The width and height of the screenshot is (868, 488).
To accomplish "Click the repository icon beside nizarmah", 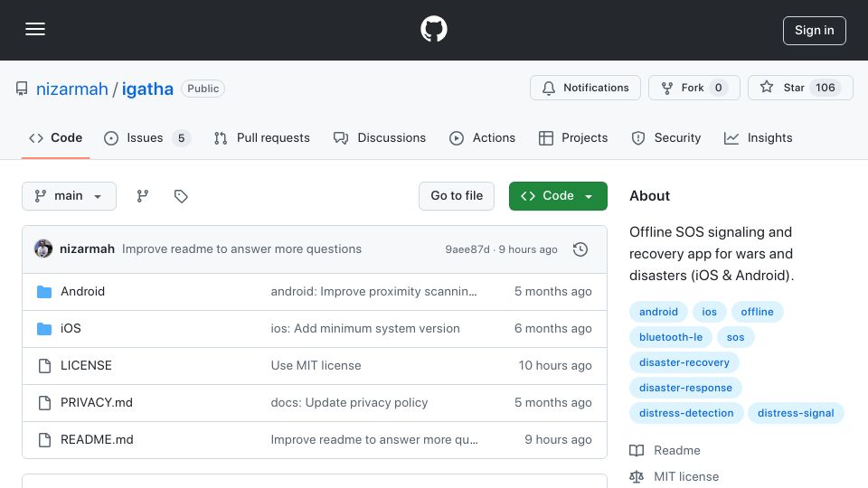I will [x=22, y=89].
